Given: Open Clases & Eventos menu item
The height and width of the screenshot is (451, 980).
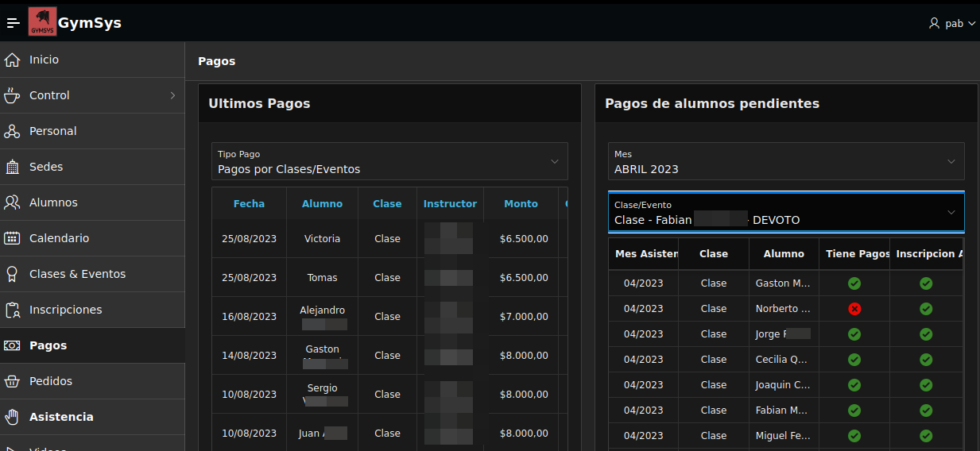Looking at the screenshot, I should pyautogui.click(x=77, y=274).
